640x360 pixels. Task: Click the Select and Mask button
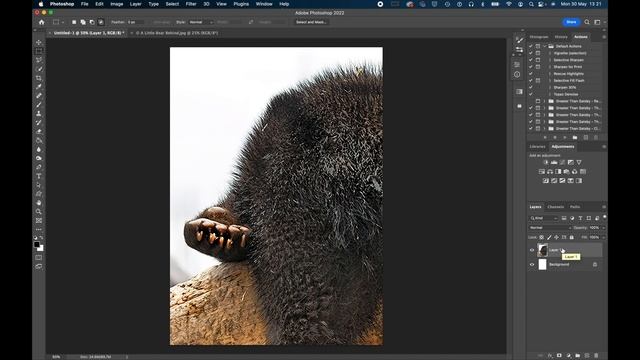point(311,22)
